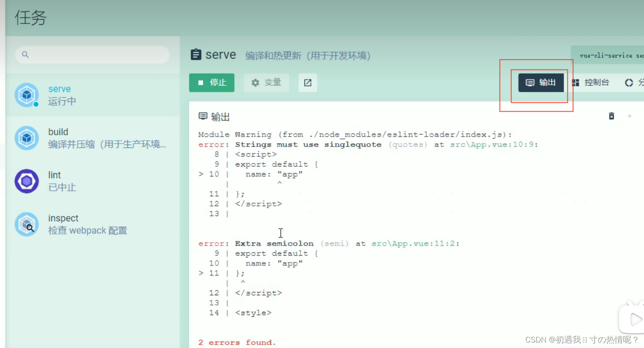Click the lint task icon
The height and width of the screenshot is (348, 644).
point(27,181)
